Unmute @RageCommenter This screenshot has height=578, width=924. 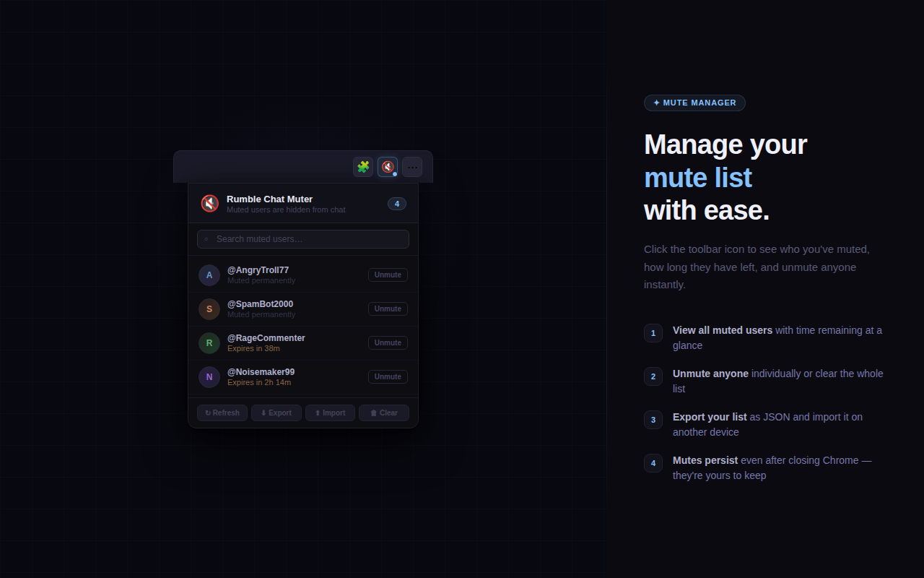coord(388,342)
